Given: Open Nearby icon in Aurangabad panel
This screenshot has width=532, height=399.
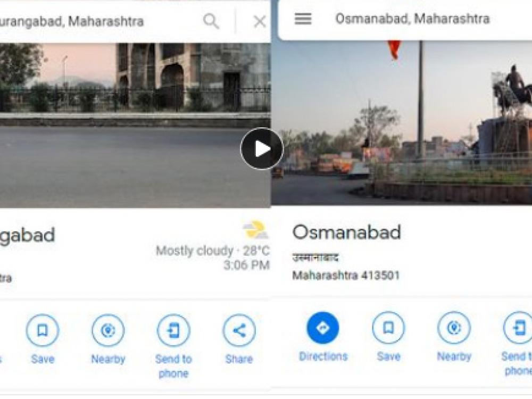Looking at the screenshot, I should pos(108,330).
